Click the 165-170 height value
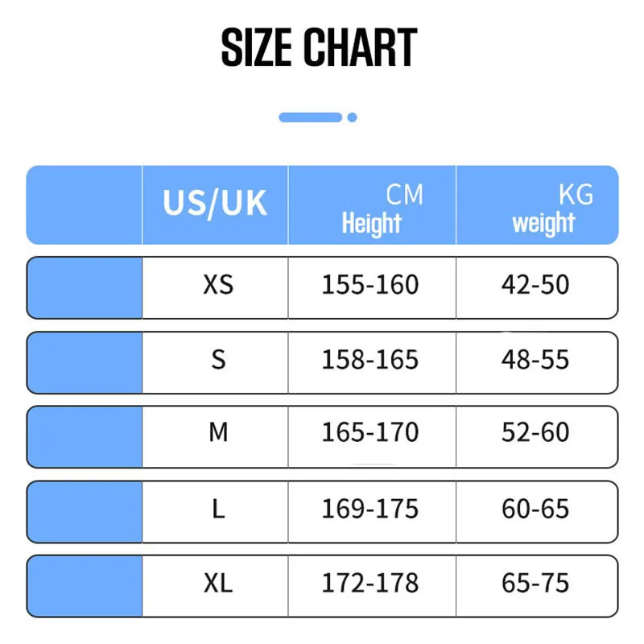The image size is (644, 644). [x=370, y=433]
